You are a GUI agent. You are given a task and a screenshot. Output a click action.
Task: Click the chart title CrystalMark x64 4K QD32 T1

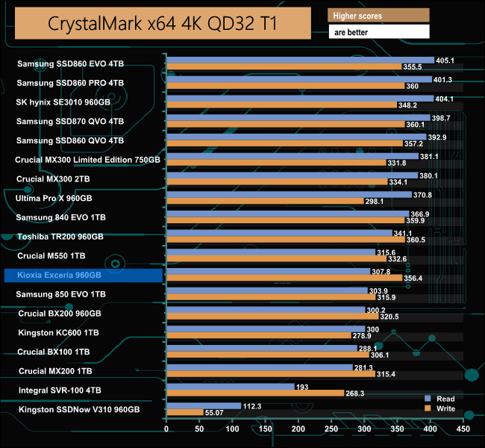(x=163, y=24)
